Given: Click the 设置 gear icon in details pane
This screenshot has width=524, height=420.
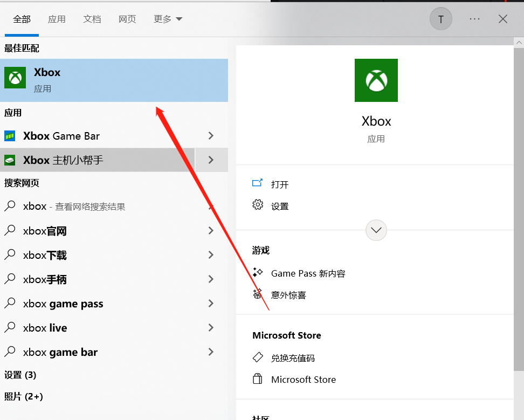Looking at the screenshot, I should coord(258,204).
